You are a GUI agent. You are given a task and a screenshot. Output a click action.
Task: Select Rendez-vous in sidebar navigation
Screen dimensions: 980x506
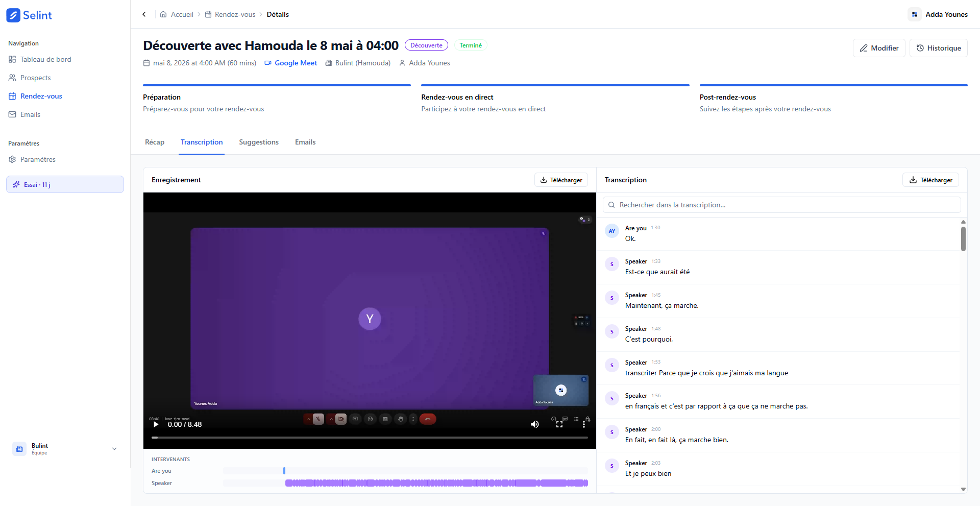(x=65, y=96)
